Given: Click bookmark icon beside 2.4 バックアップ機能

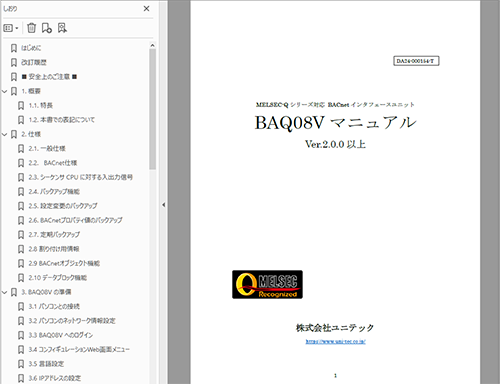Looking at the screenshot, I should [x=21, y=191].
